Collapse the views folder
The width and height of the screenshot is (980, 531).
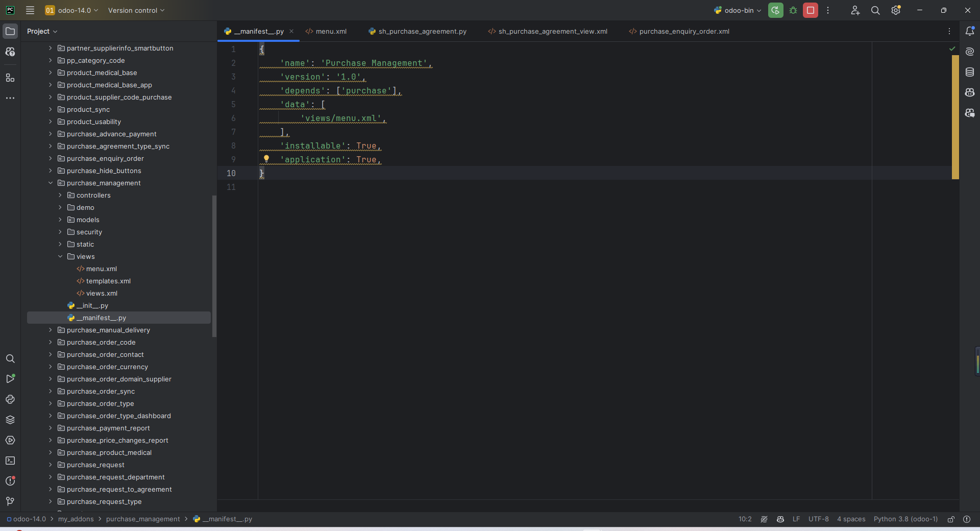[60, 256]
